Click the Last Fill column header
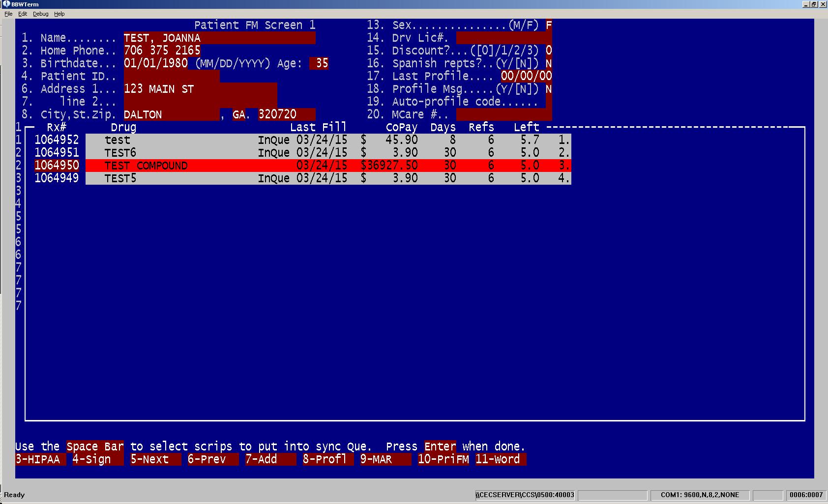This screenshot has width=828, height=504. (x=319, y=127)
